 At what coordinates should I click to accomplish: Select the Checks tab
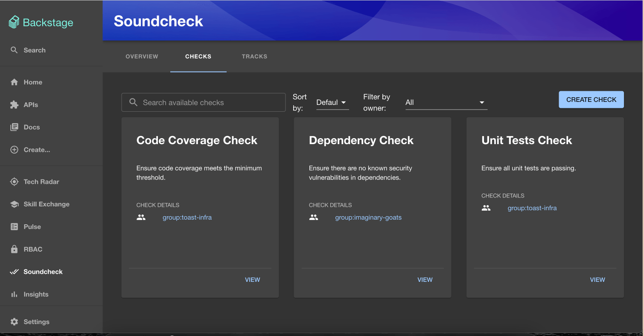coord(198,56)
